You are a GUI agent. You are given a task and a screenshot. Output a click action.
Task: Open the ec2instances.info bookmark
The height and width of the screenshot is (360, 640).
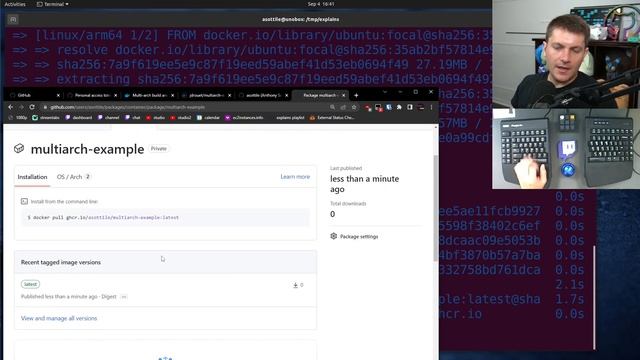tap(244, 118)
